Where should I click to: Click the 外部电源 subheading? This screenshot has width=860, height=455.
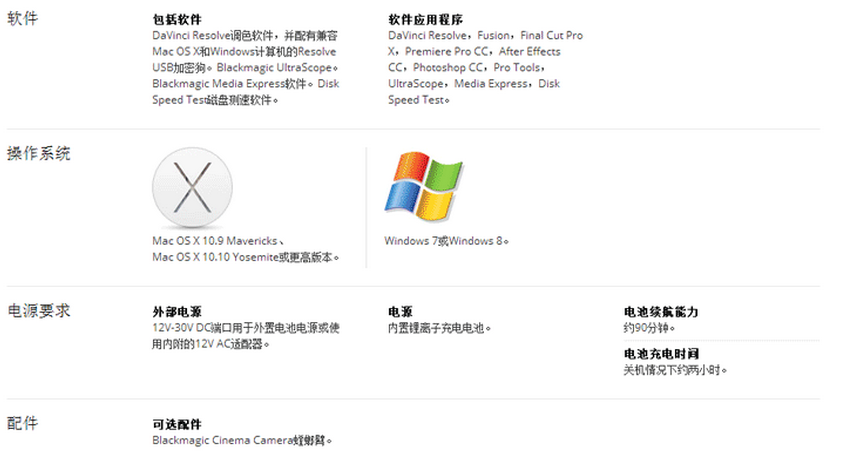(x=177, y=312)
